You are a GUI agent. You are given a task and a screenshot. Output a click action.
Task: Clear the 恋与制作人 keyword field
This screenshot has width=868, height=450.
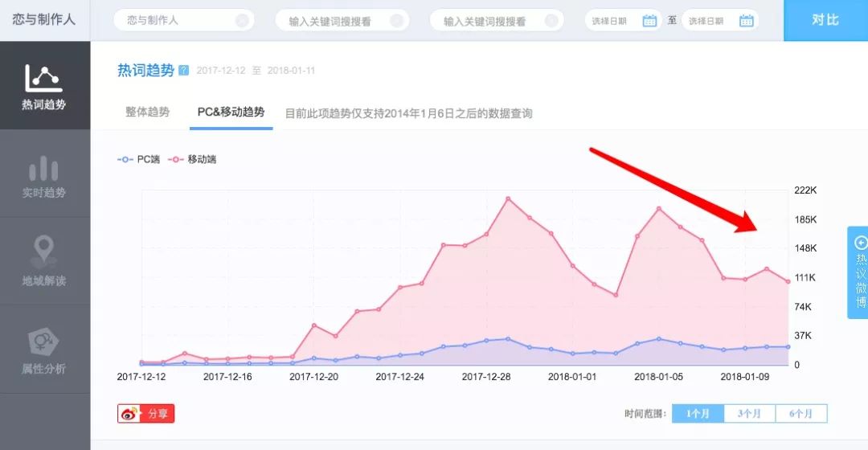(242, 20)
